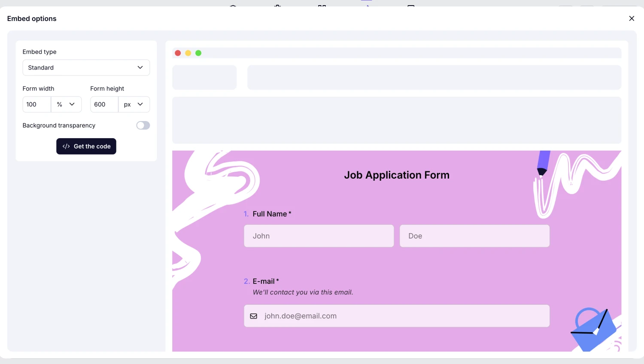Screen dimensions: 644x364
Task: Open the Embed type dropdown
Action: coord(86,68)
